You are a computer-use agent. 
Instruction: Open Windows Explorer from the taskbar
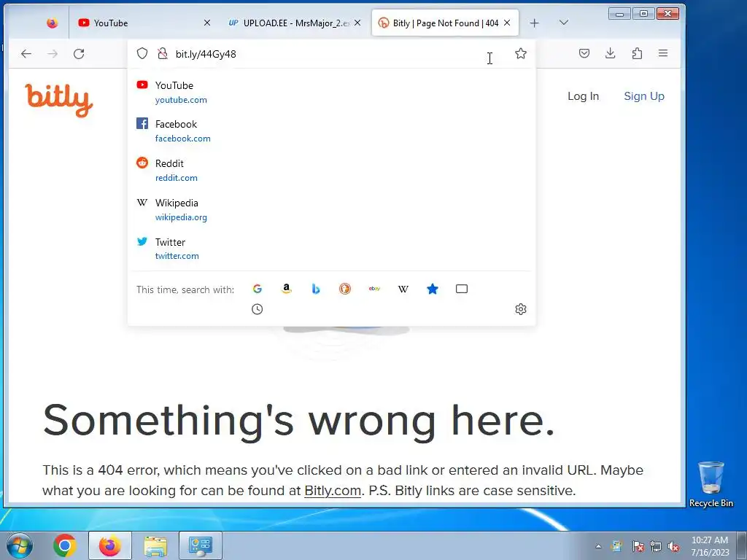[x=155, y=545]
